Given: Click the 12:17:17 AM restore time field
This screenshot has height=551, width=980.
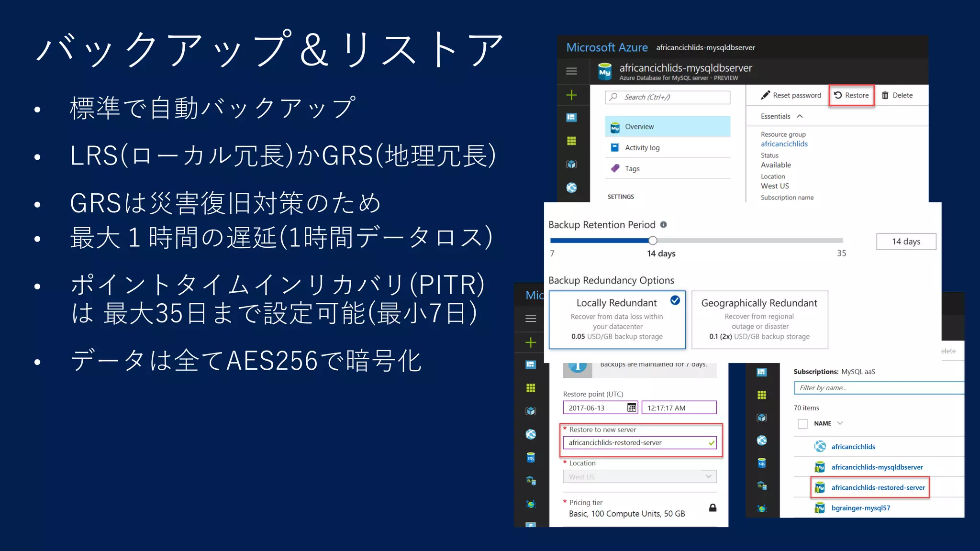Looking at the screenshot, I should tap(679, 408).
